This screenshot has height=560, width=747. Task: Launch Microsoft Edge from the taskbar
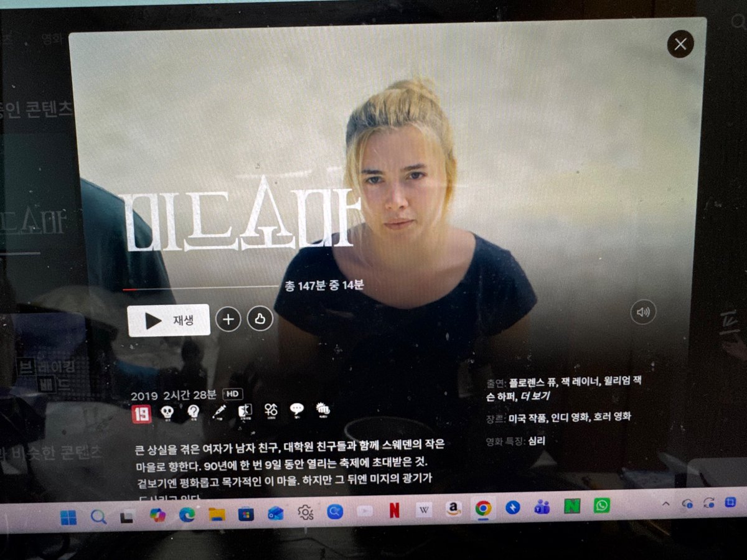pos(187,515)
